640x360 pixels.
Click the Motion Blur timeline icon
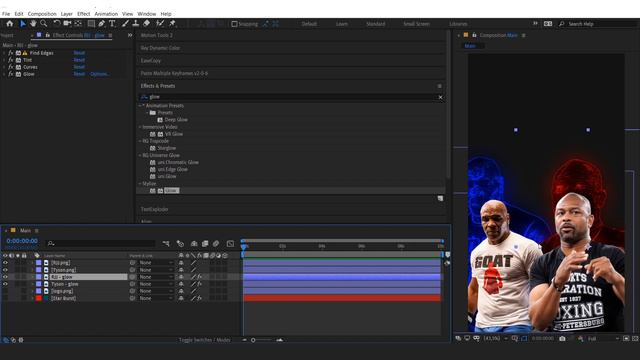[216, 244]
